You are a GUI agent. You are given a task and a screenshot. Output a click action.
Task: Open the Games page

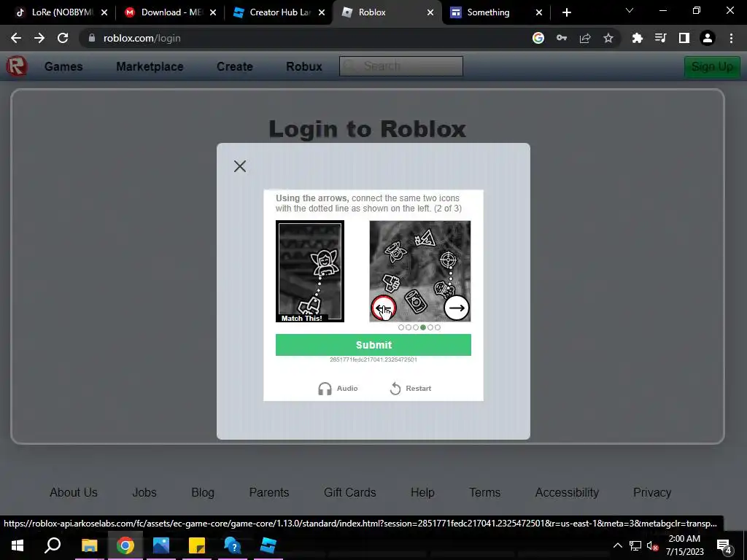63,66
